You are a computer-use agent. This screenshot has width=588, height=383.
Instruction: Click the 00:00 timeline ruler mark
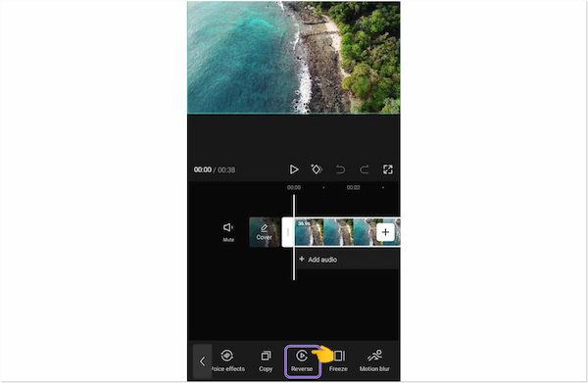pyautogui.click(x=294, y=187)
